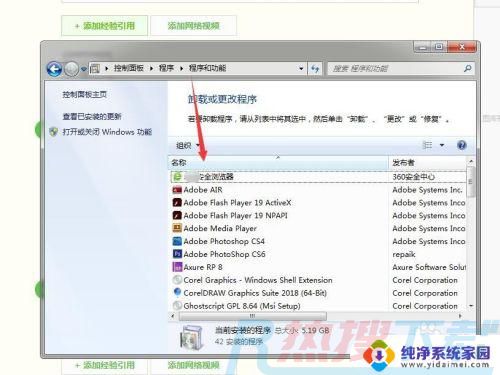Click the Axure RP 8 purple icon
This screenshot has height=375, width=500.
(x=177, y=267)
